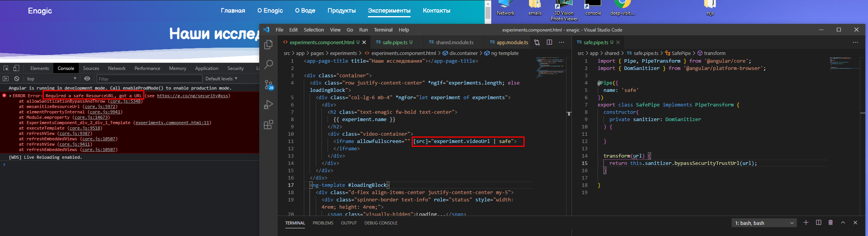This screenshot has width=868, height=236.
Task: Open the Help menu in VS Code
Action: click(404, 30)
